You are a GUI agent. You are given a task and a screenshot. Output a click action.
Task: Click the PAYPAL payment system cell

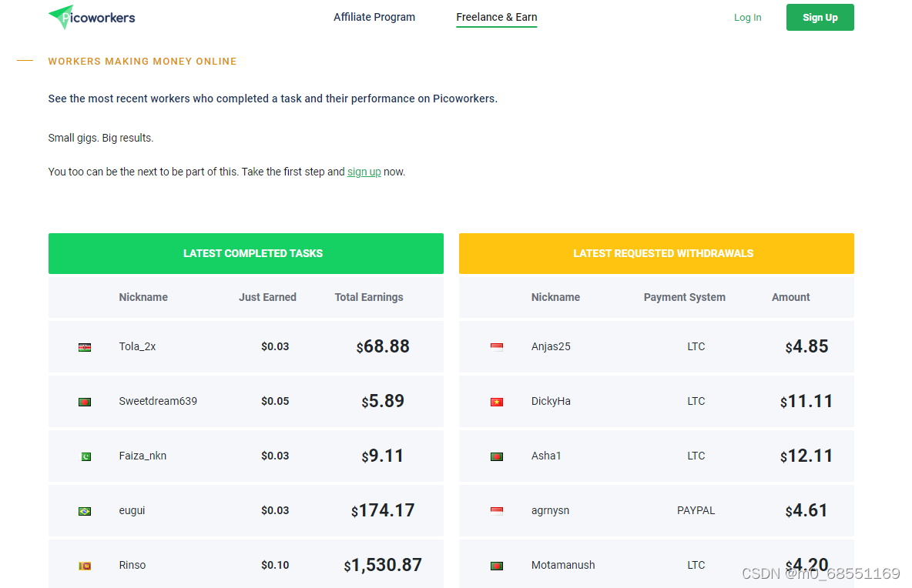696,511
